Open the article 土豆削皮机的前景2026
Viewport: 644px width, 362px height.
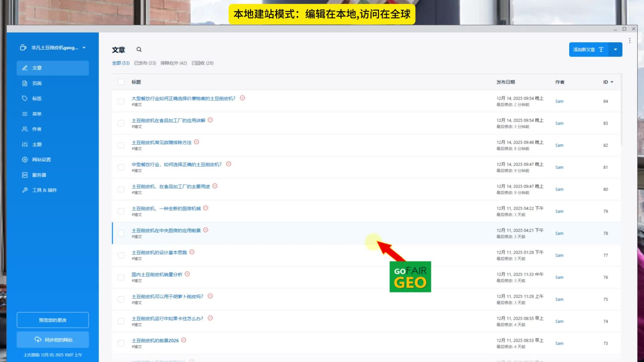(155, 341)
